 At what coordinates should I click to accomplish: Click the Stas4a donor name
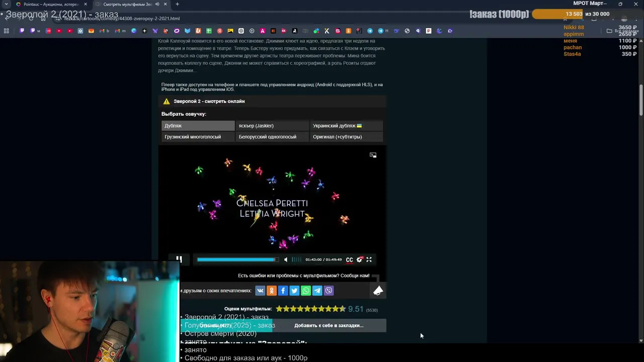pyautogui.click(x=572, y=54)
